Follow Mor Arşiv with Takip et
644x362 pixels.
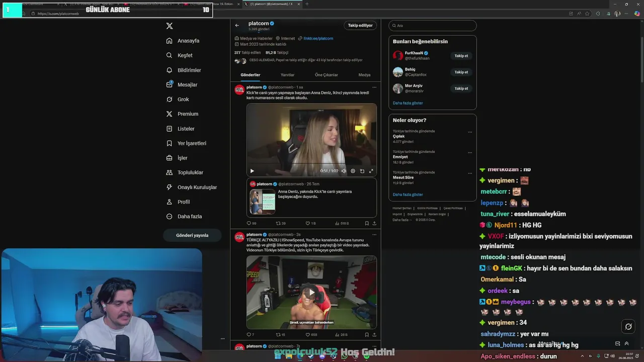461,88
